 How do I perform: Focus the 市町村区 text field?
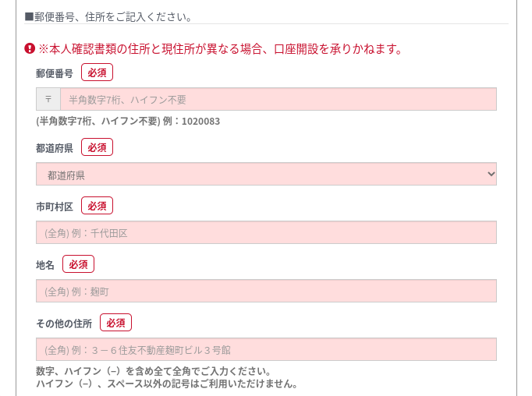pyautogui.click(x=266, y=232)
